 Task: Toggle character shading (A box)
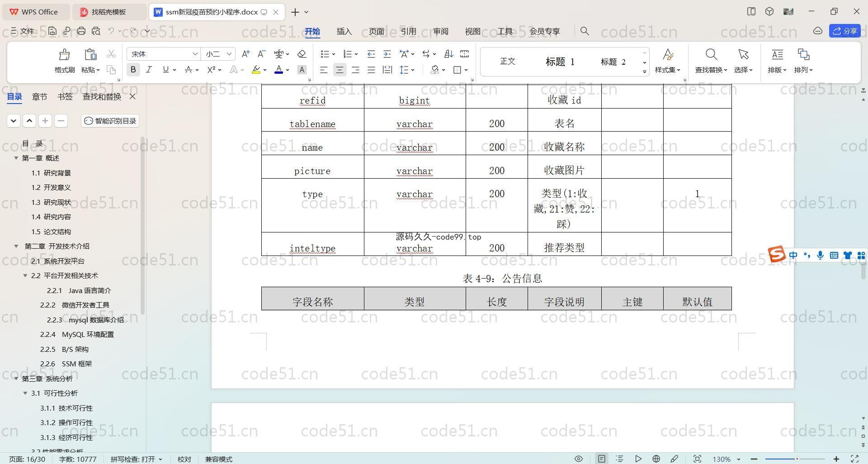[302, 70]
